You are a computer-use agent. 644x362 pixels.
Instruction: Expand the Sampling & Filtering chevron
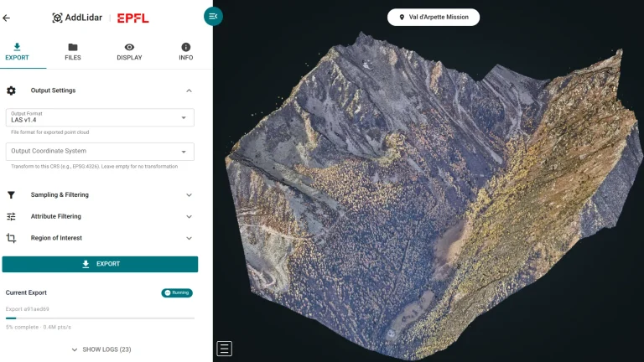tap(189, 194)
